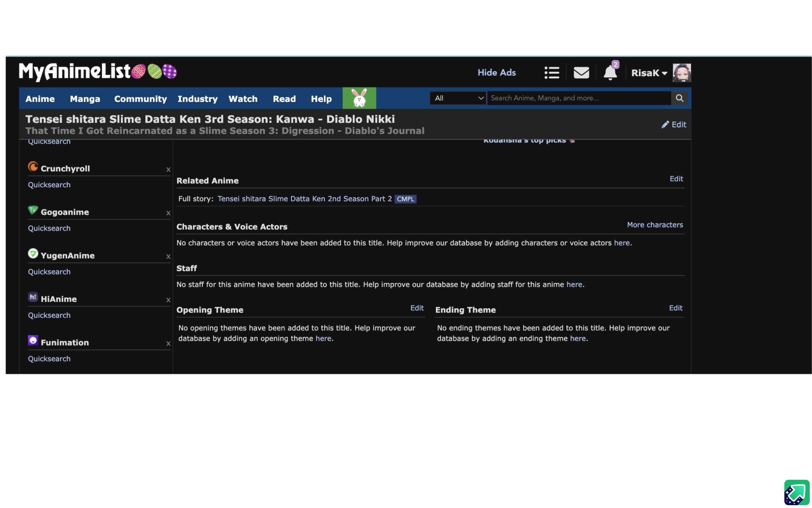The width and height of the screenshot is (812, 508).
Task: Open the Help menu
Action: 321,99
